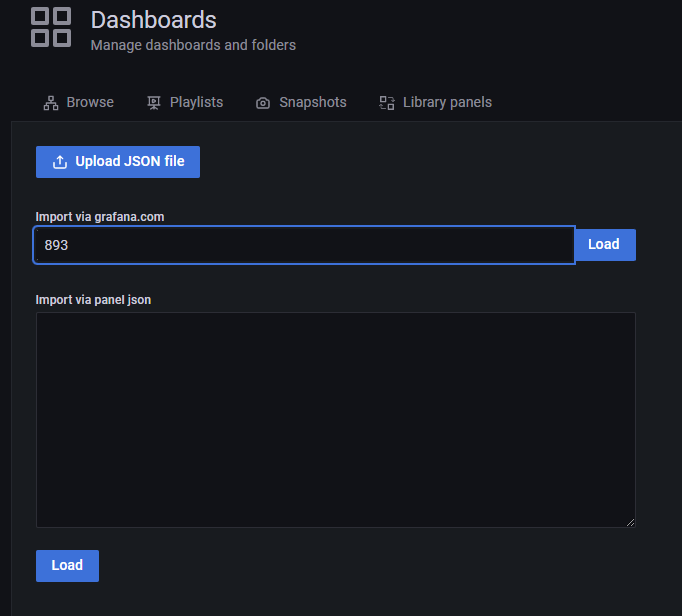Click the Load button below panel json

point(67,566)
